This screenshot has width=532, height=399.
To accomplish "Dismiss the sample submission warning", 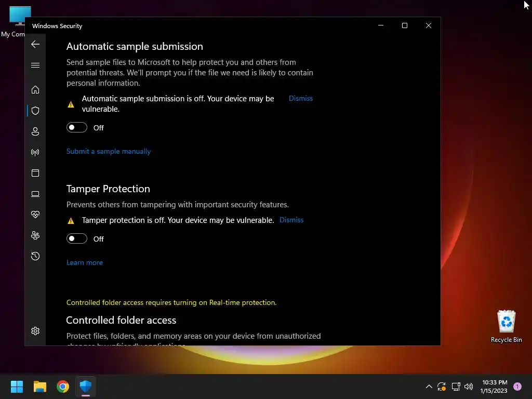I will [x=301, y=98].
